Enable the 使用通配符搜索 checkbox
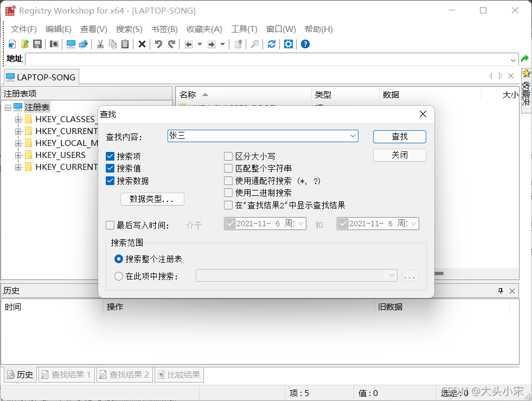The height and width of the screenshot is (401, 532). [228, 181]
